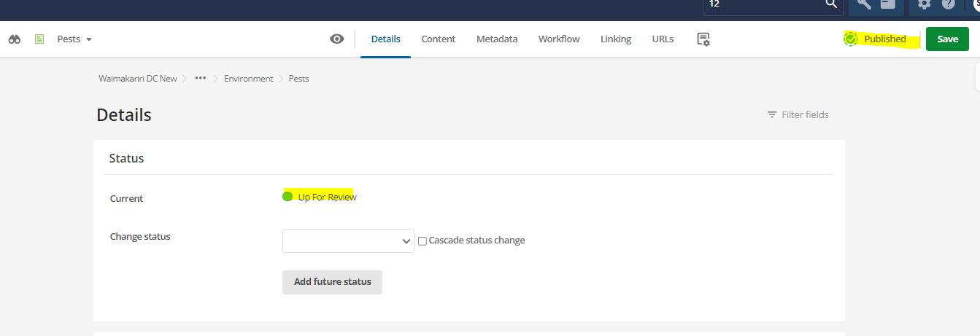
Task: Click the eye preview icon
Action: (x=336, y=39)
